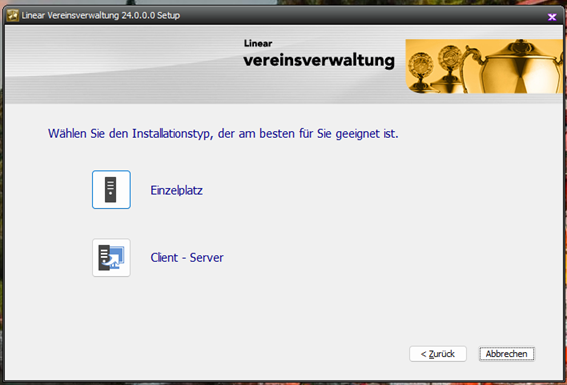Go back with the Zurück button

438,354
